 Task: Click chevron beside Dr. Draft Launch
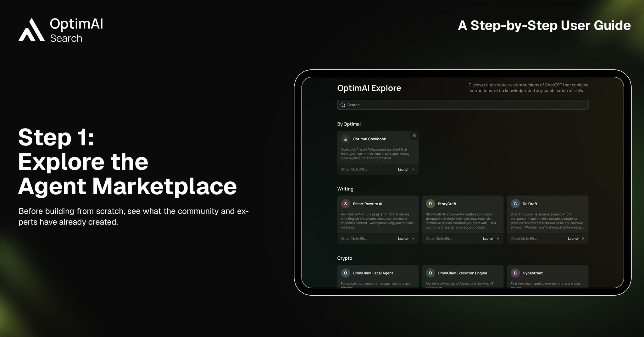point(583,239)
